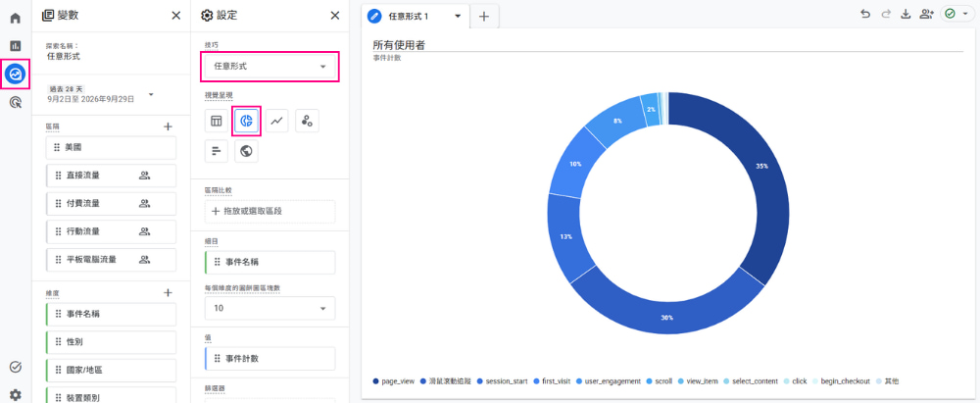
Task: Close the 設定 panel
Action: 335,16
